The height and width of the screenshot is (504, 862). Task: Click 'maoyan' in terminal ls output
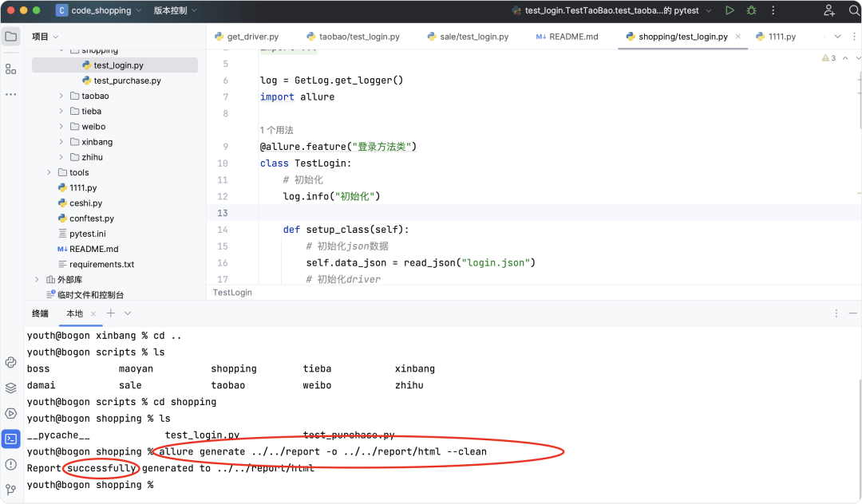136,369
